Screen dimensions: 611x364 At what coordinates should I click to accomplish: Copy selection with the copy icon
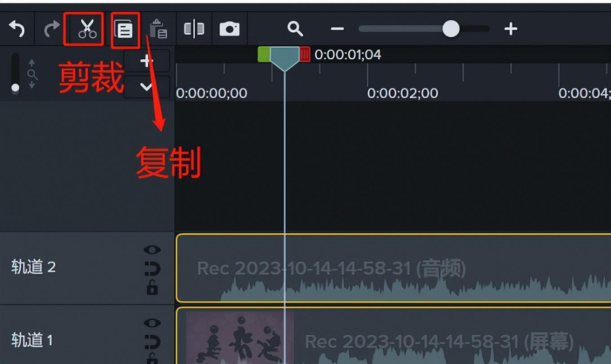coord(124,30)
